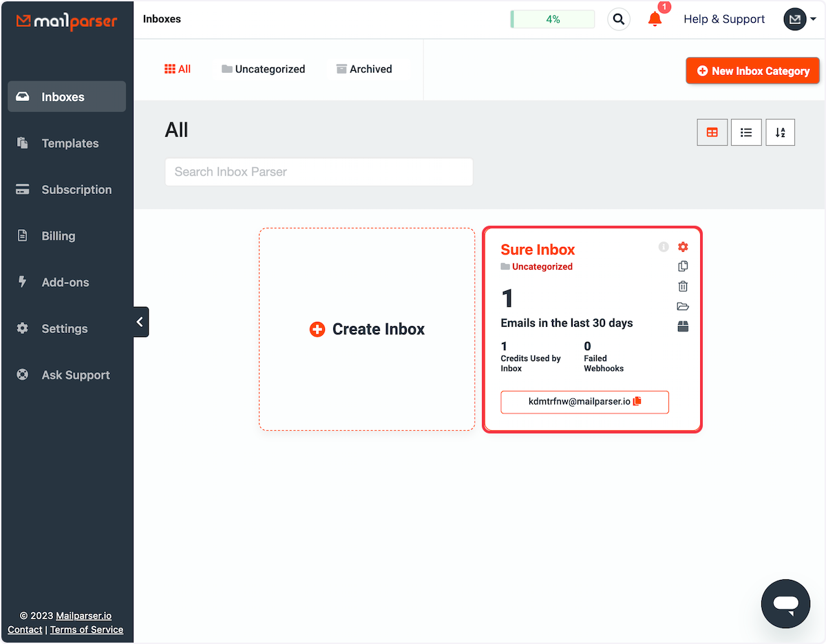Image resolution: width=826 pixels, height=644 pixels.
Task: Open the search magnifier in the top bar
Action: pyautogui.click(x=619, y=19)
